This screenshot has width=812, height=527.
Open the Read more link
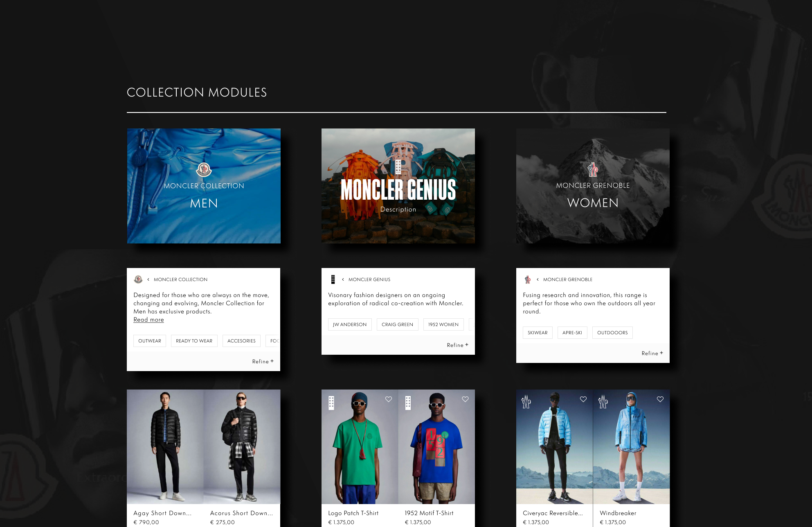click(148, 320)
